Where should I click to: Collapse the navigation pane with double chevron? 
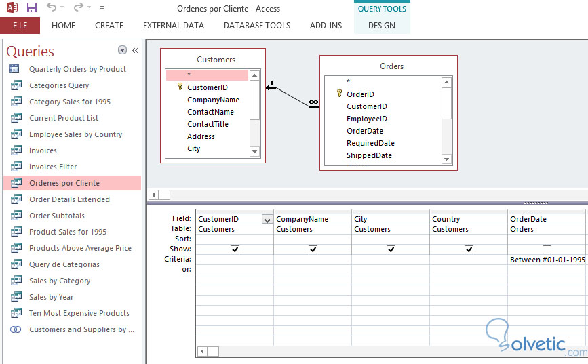coord(135,50)
